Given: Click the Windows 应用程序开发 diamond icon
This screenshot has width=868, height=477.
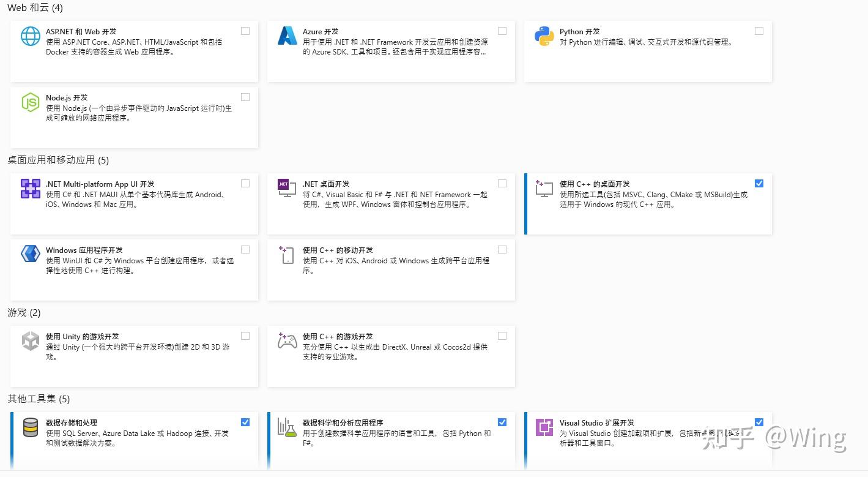Looking at the screenshot, I should click(30, 255).
